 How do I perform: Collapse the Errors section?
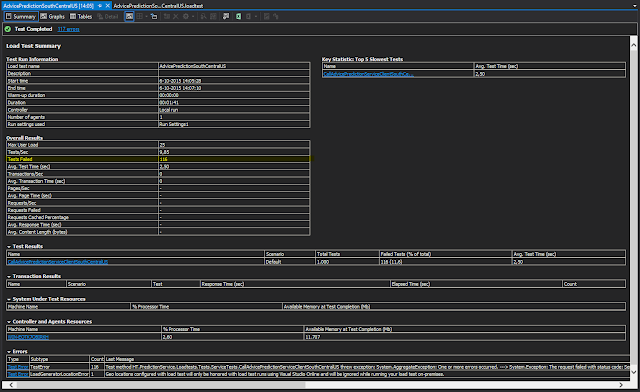point(9,352)
